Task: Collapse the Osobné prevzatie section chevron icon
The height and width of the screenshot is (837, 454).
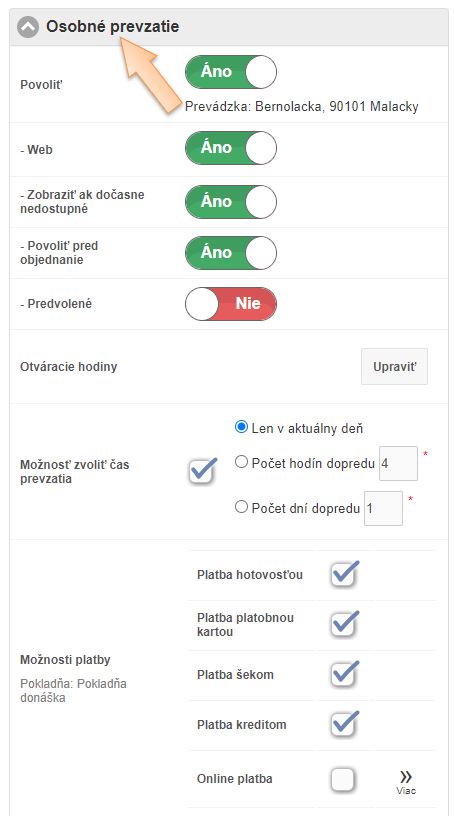Action: 28,27
